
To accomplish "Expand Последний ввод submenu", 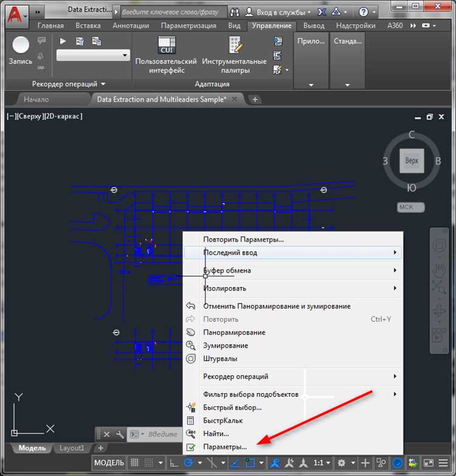I will (293, 252).
